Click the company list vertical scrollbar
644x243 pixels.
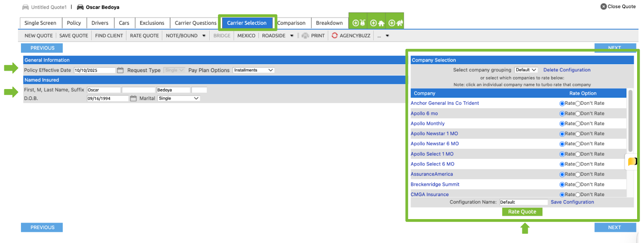pos(630,121)
